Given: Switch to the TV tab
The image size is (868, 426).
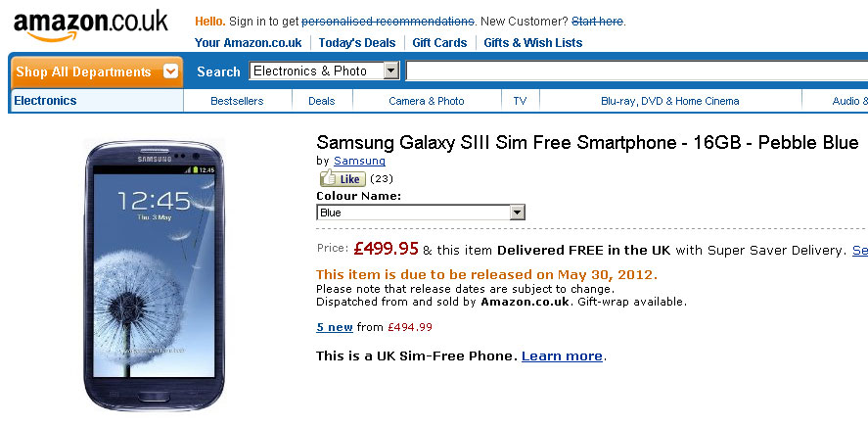Looking at the screenshot, I should click(x=520, y=101).
